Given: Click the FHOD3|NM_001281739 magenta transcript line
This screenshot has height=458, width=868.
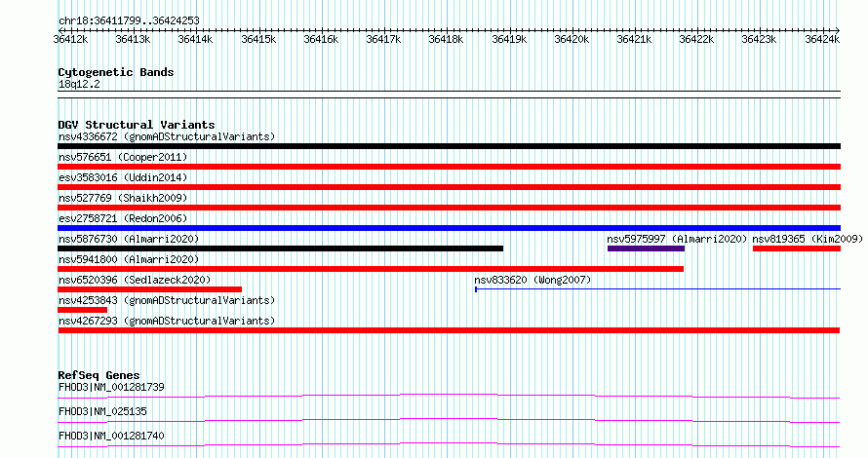Looking at the screenshot, I should click(x=449, y=396).
